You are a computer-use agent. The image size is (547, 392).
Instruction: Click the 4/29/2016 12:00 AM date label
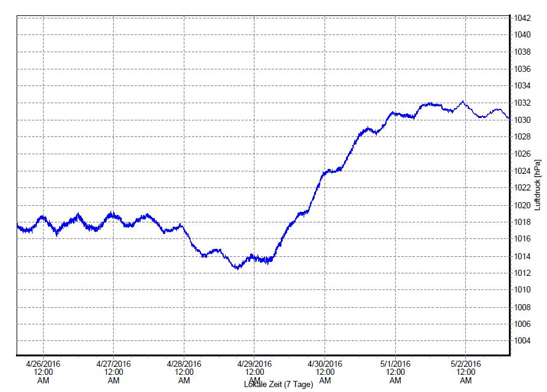[x=254, y=371]
